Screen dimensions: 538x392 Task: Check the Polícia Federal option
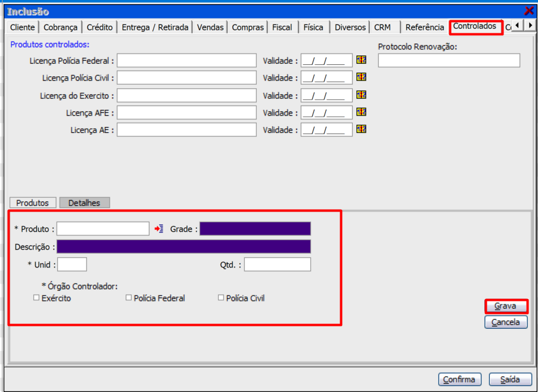pos(129,298)
